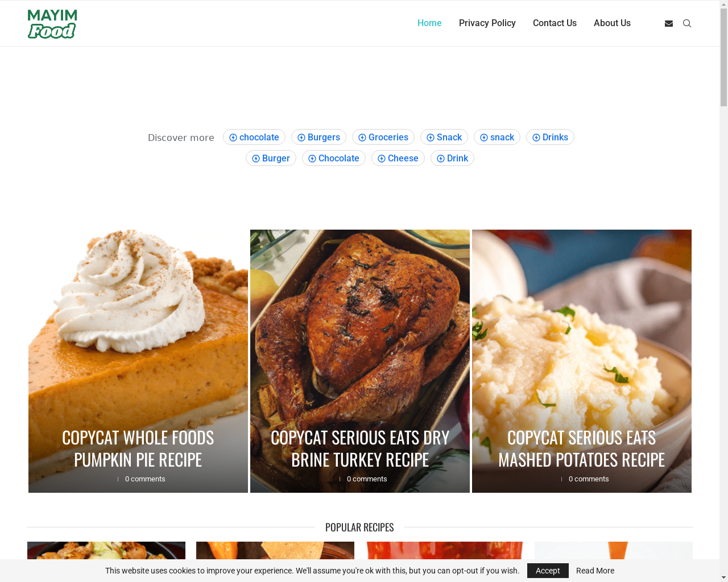
Task: Click the envelope email icon in header
Action: (669, 23)
